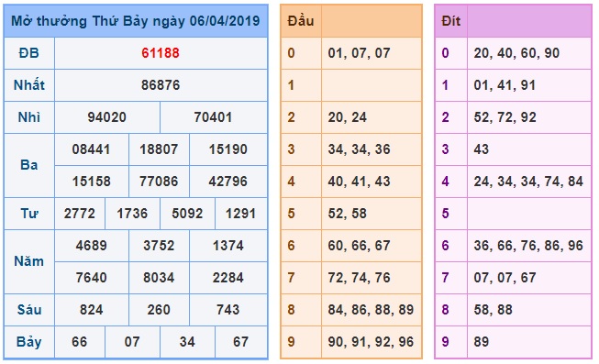This screenshot has height=364, width=599.
Task: Click the Nhất row label
Action: point(29,84)
